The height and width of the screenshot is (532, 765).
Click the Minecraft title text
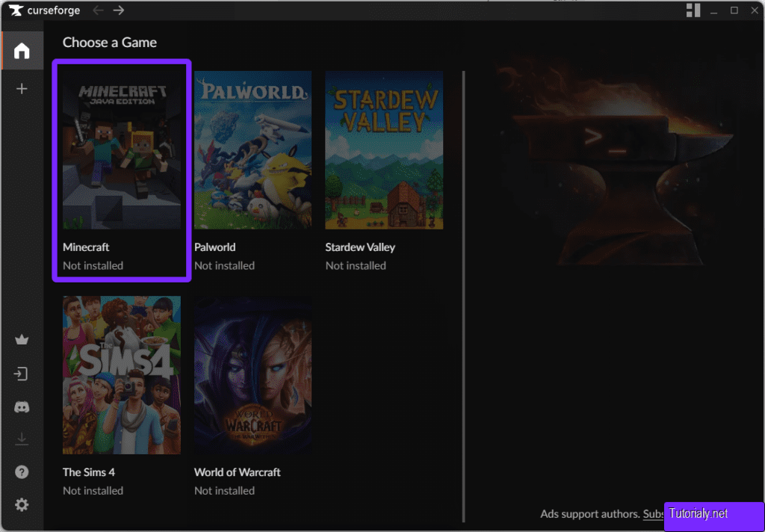coord(86,247)
